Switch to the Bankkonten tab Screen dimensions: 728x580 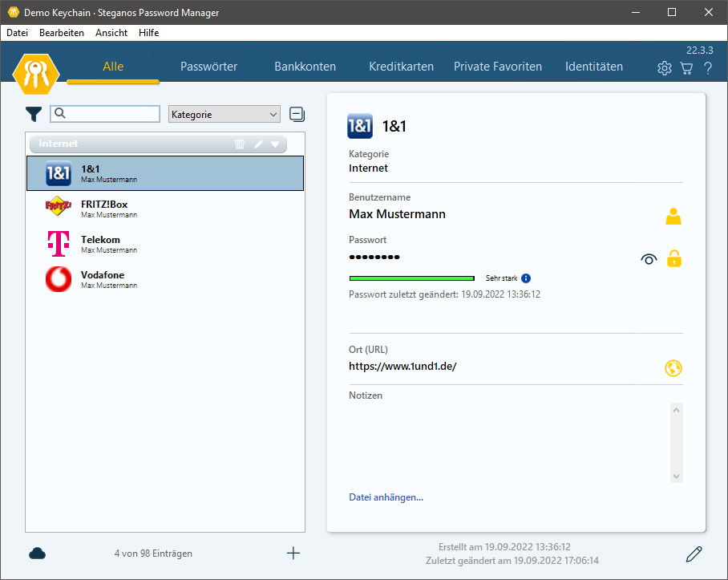305,67
